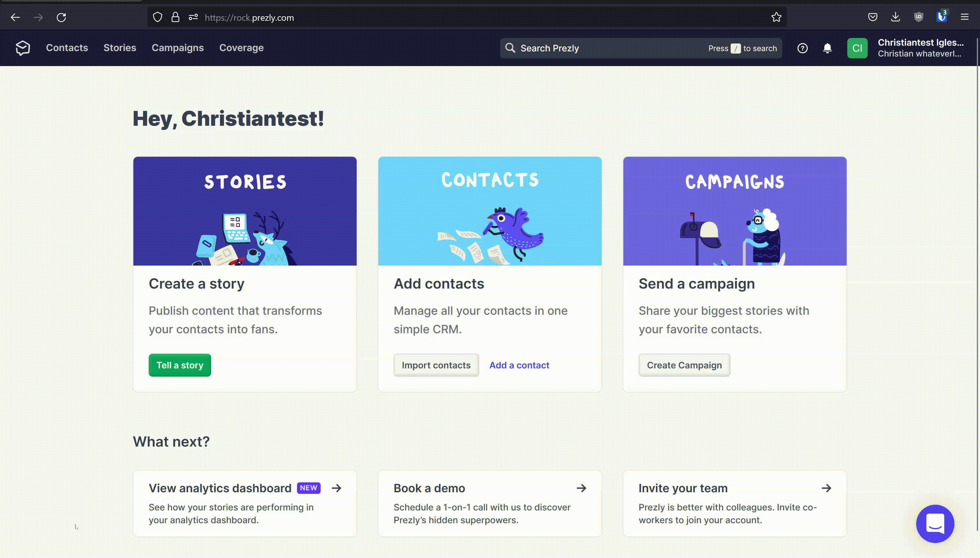Click the NEW badge on analytics card
The width and height of the screenshot is (980, 558).
(x=309, y=488)
